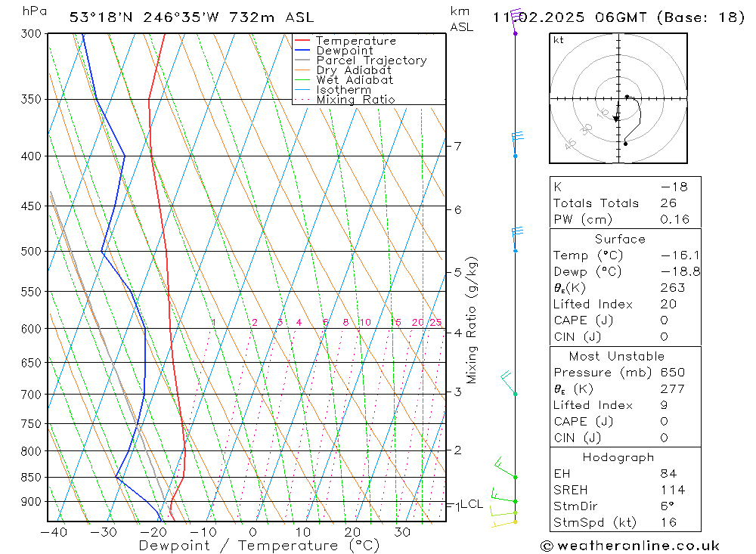Click the purple wind barb at 300 hPa

[516, 22]
